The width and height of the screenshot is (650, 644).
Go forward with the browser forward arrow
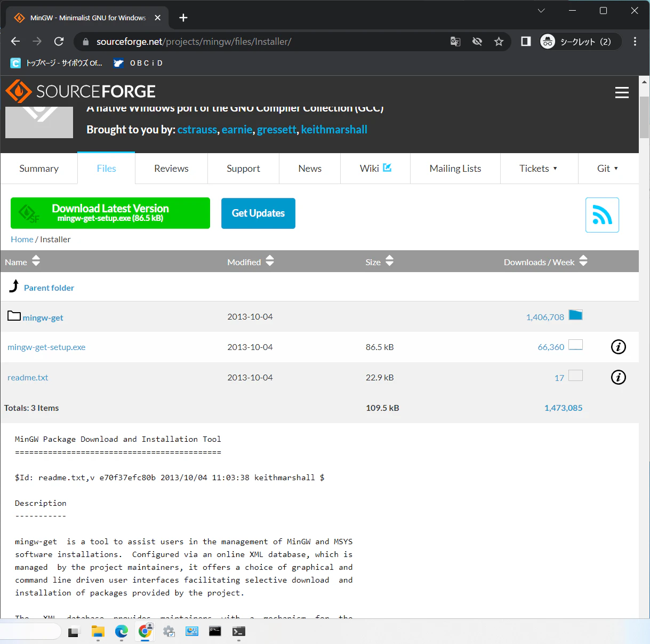click(37, 42)
